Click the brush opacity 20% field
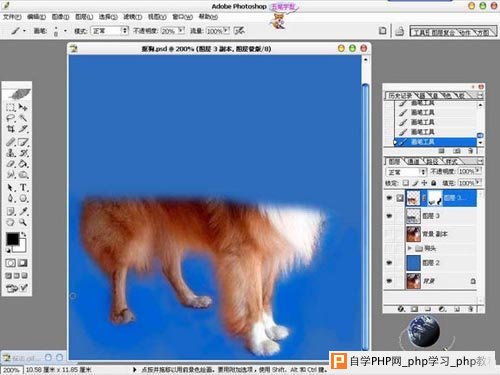 [172, 31]
